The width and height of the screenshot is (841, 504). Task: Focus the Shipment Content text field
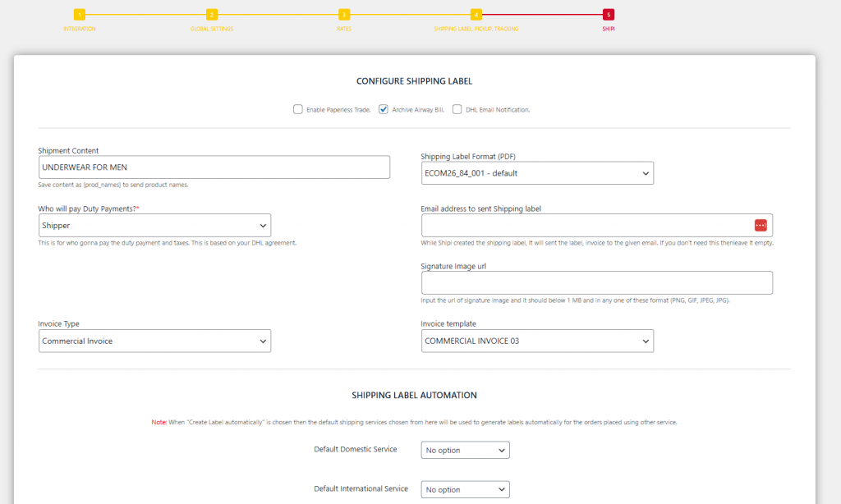tap(214, 167)
